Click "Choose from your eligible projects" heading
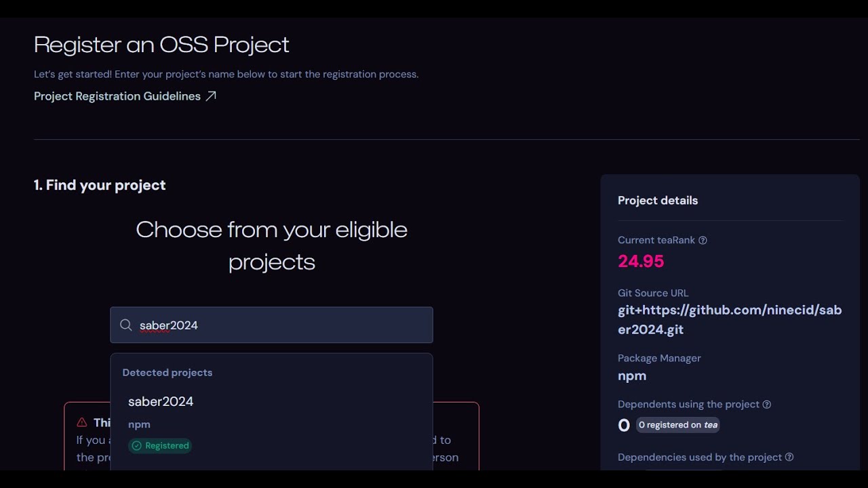This screenshot has height=488, width=868. point(271,245)
